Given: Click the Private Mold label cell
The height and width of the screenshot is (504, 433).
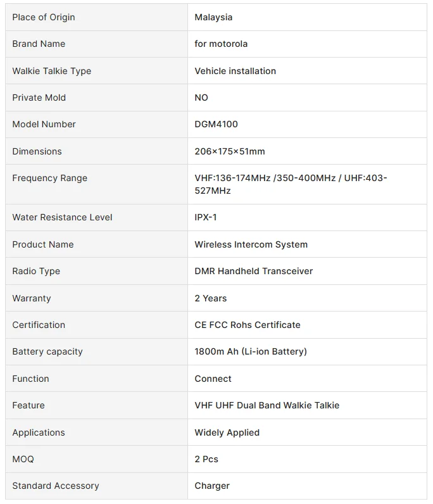Looking at the screenshot, I should (39, 98).
